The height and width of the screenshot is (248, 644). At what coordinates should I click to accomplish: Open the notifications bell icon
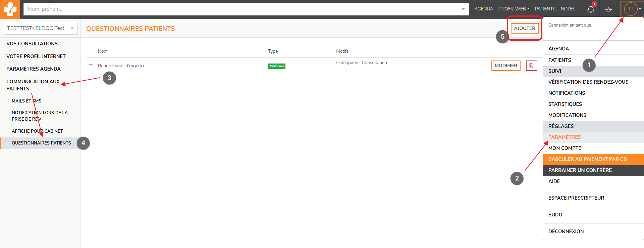pos(591,9)
